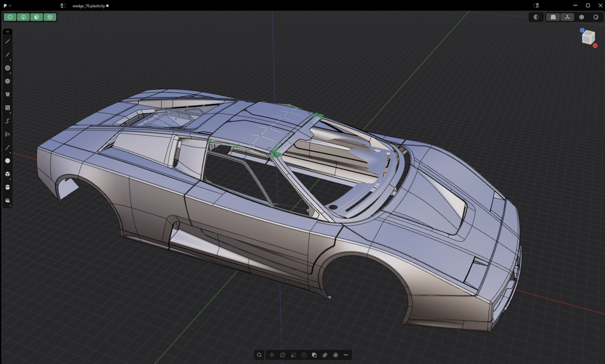The image size is (605, 364).
Task: Toggle the grid floor display
Action: point(553,17)
